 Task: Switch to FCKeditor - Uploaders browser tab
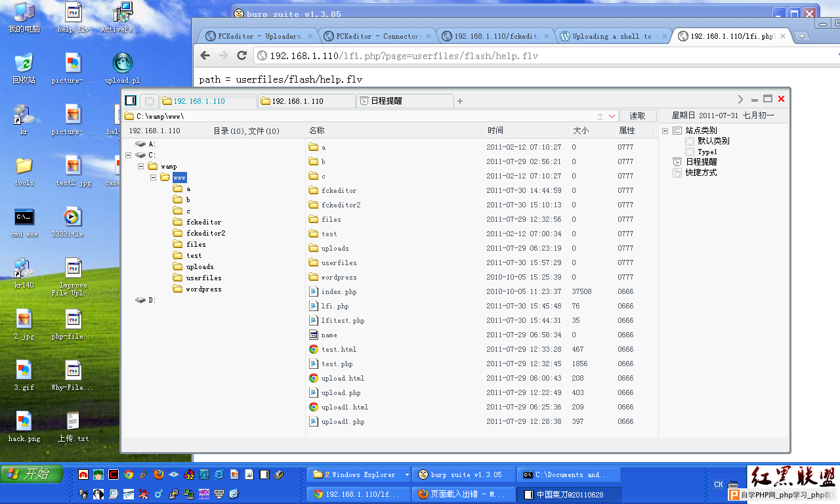(x=259, y=36)
